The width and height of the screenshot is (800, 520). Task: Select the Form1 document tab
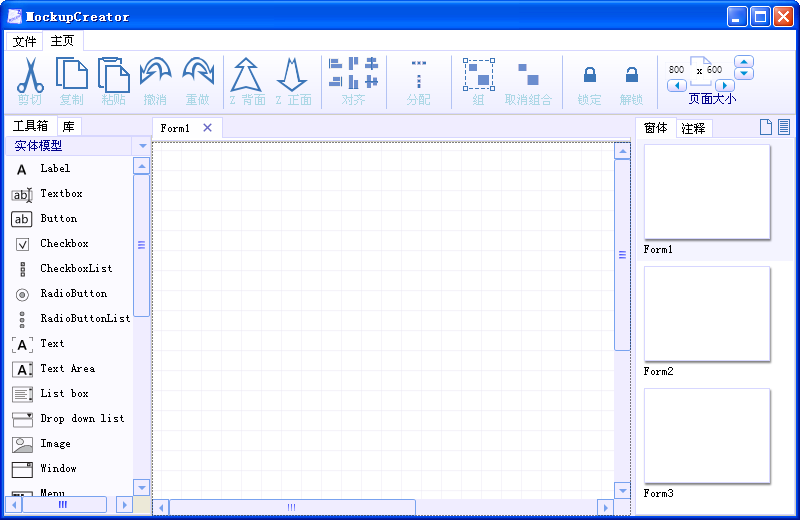pyautogui.click(x=175, y=128)
